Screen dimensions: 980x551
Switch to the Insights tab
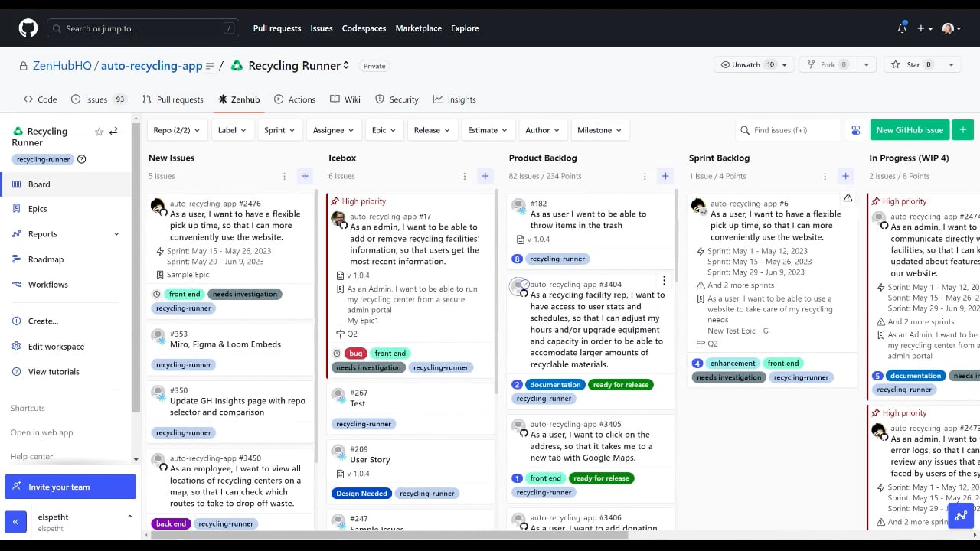point(454,99)
